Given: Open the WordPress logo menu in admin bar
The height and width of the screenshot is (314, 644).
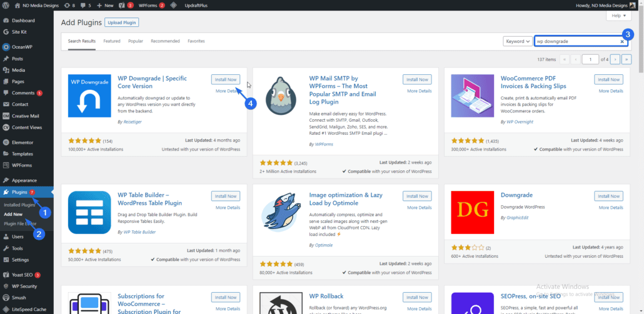Looking at the screenshot, I should click(x=6, y=6).
